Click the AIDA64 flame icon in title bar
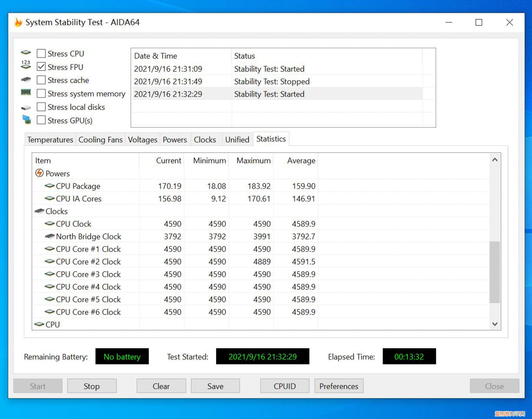The width and height of the screenshot is (532, 419). pos(18,22)
